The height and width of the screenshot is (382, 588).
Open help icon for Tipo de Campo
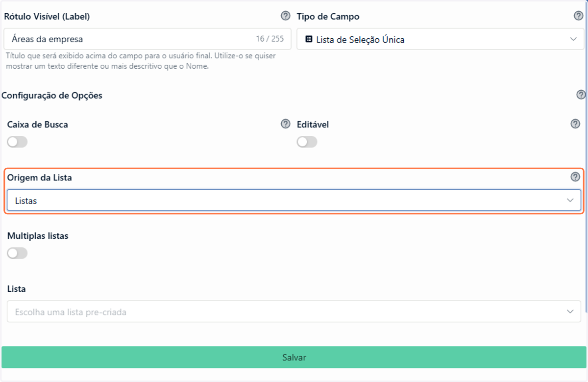(x=578, y=16)
